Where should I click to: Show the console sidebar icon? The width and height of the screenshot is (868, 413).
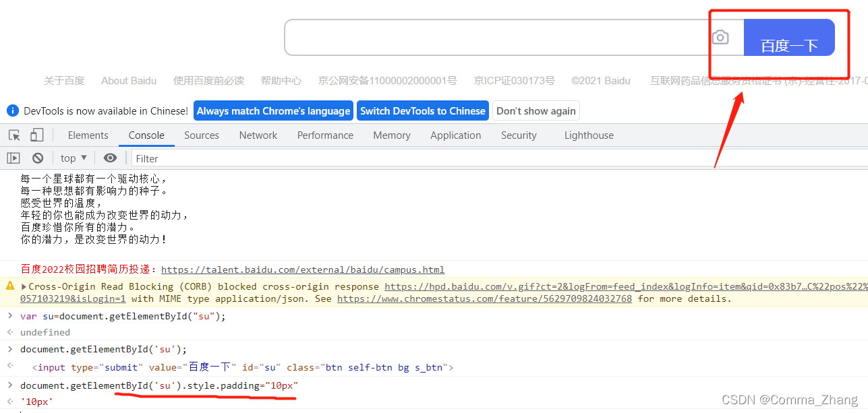click(13, 158)
